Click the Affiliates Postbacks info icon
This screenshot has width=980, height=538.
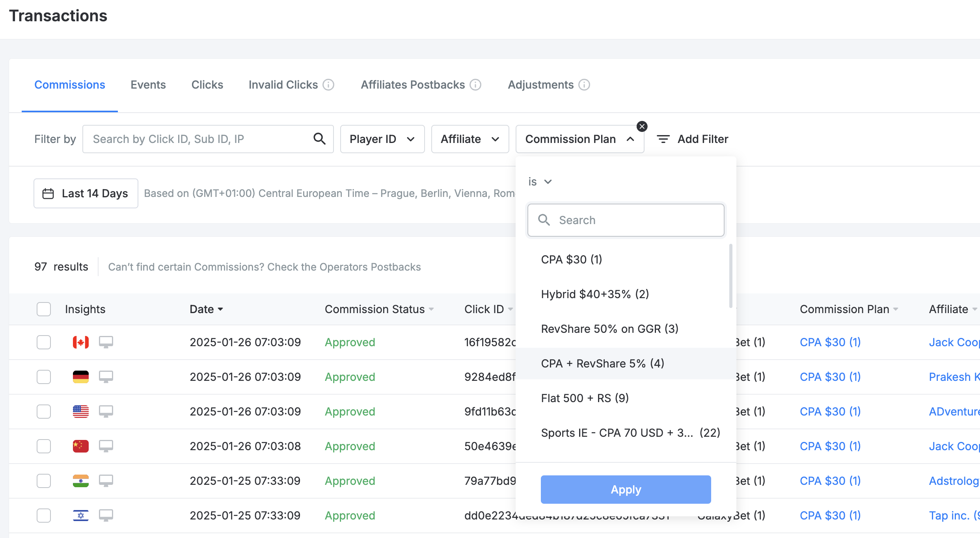[x=476, y=85]
